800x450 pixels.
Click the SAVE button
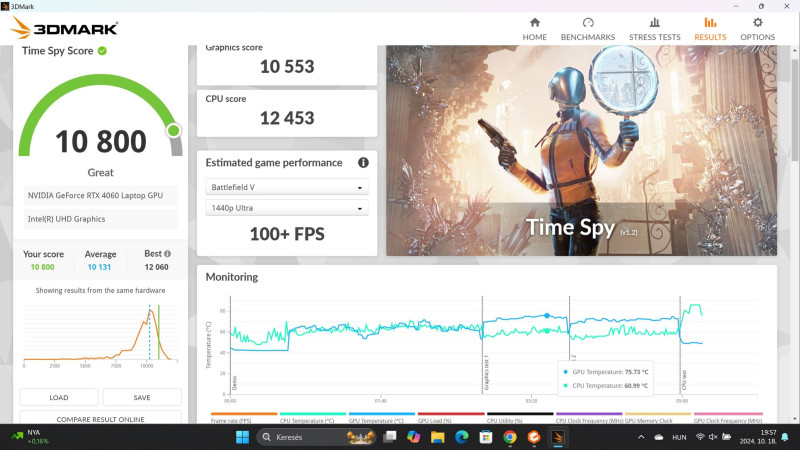point(142,397)
